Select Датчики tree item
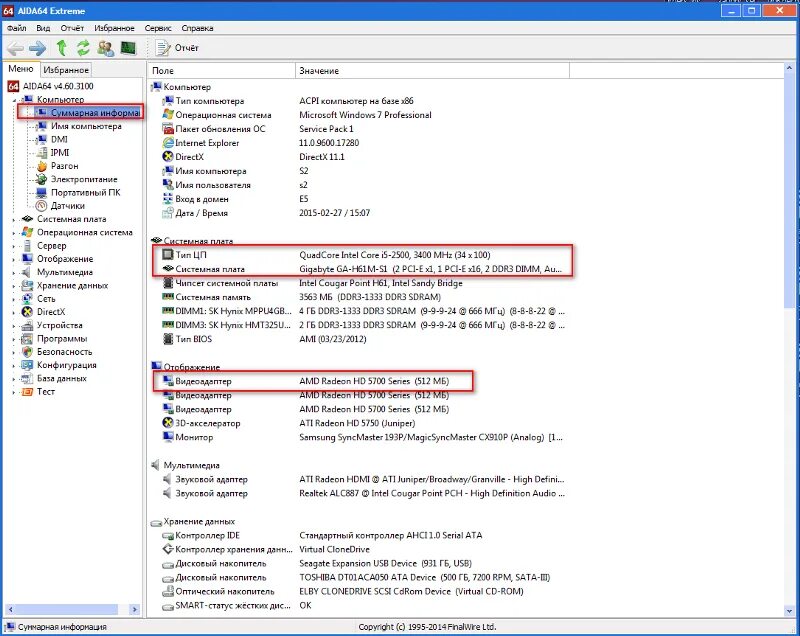Screen dimensions: 800x636 (x=68, y=206)
